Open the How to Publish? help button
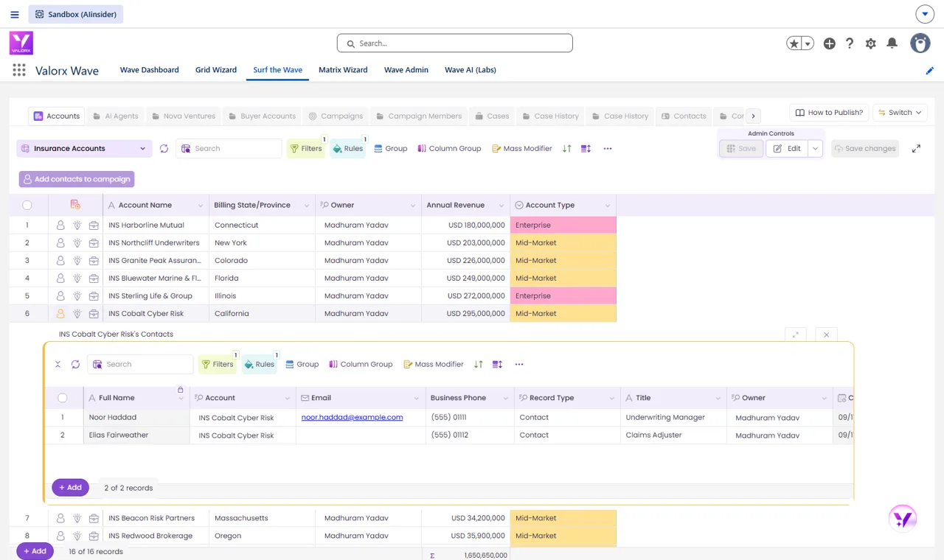 pyautogui.click(x=828, y=113)
